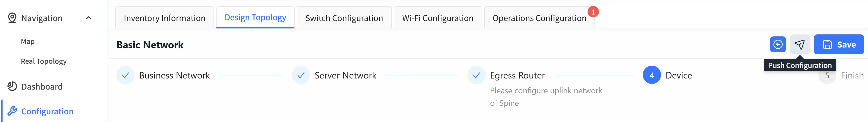Click the red notification badge

click(x=593, y=12)
